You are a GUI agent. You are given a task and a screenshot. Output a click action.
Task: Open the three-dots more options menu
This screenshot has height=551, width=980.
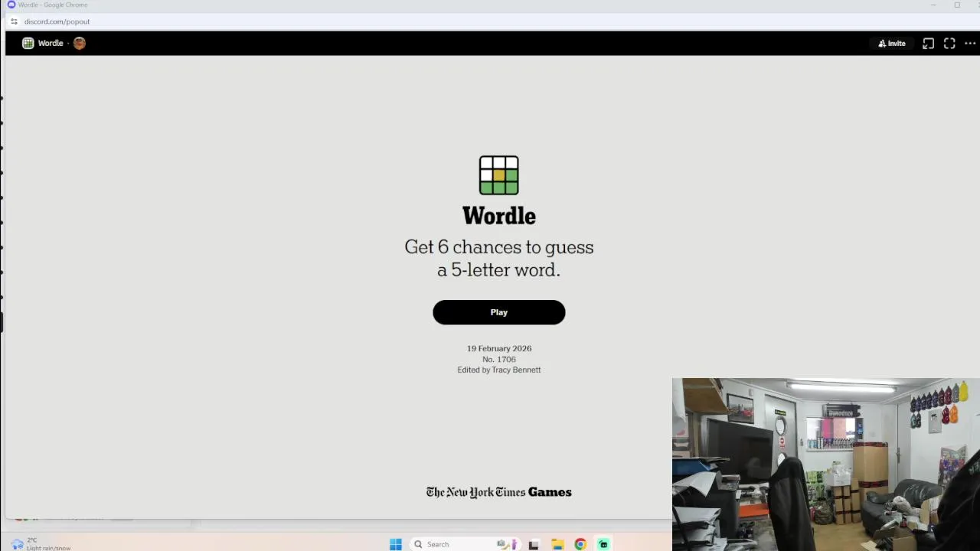[970, 44]
